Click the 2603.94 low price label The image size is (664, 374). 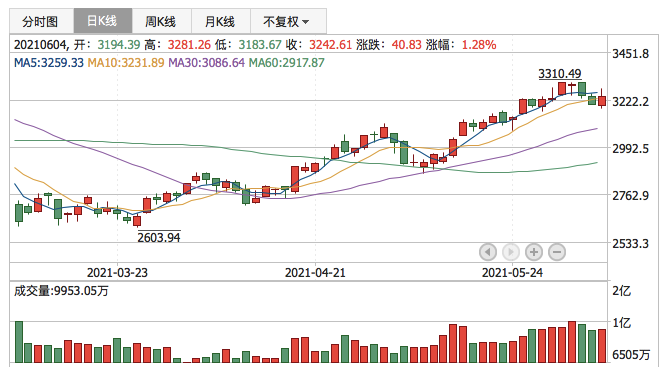pos(159,237)
